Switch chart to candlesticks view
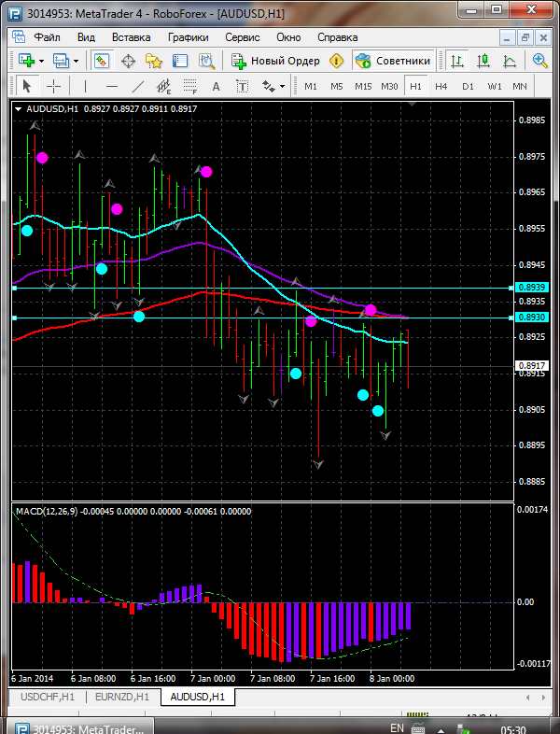 click(483, 61)
